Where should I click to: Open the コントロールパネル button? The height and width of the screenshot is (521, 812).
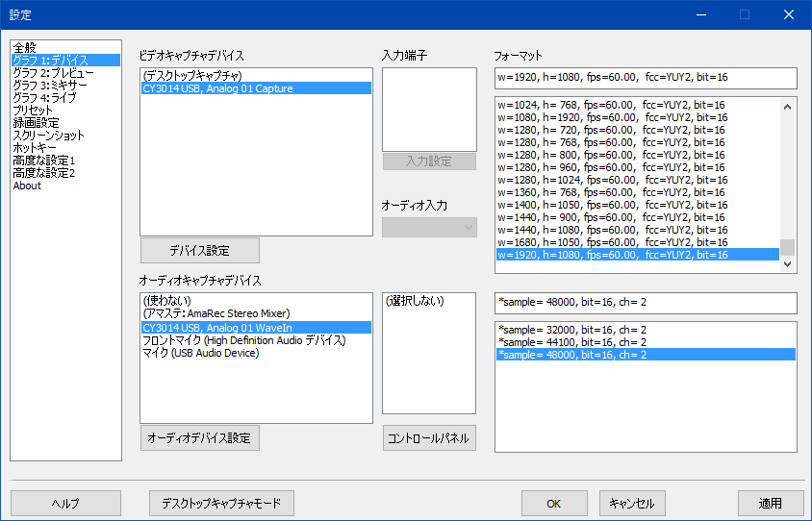point(429,438)
